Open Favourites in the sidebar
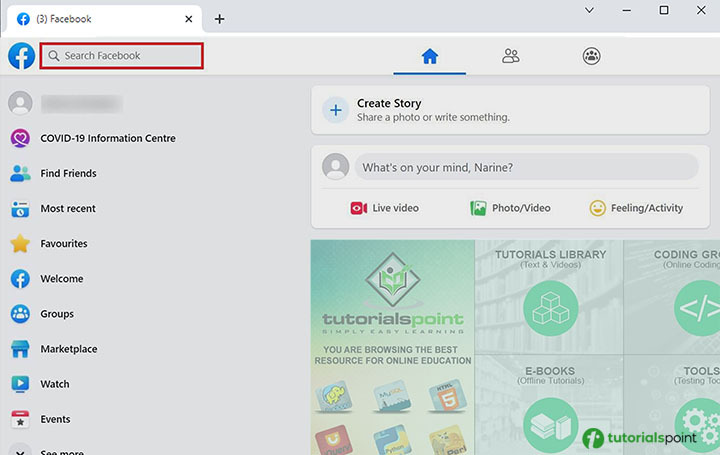 point(64,244)
